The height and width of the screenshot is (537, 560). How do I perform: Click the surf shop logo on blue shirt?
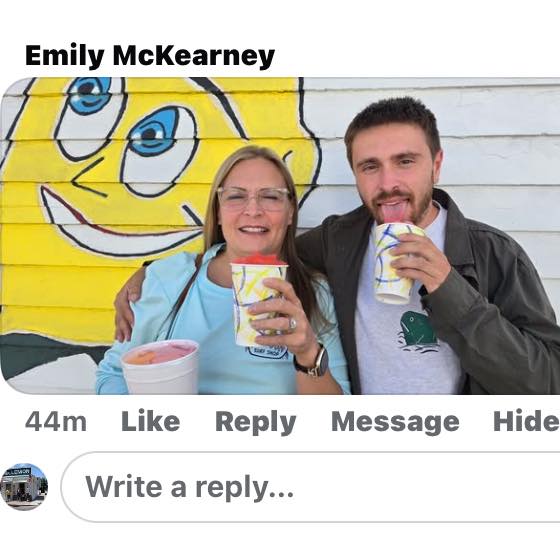267,351
